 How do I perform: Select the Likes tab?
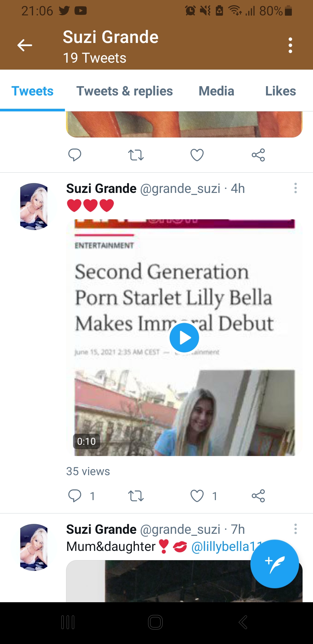[x=281, y=91]
